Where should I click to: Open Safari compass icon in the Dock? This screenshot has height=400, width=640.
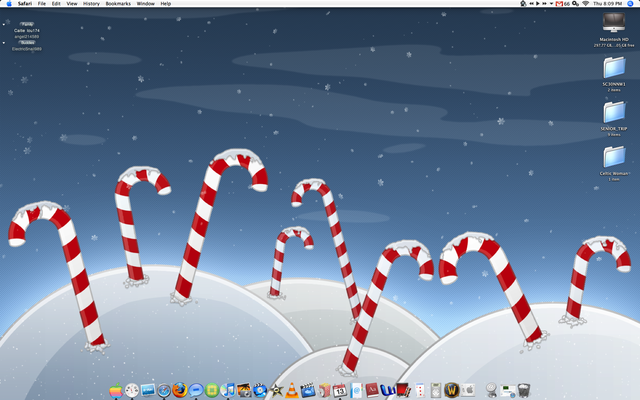point(164,391)
